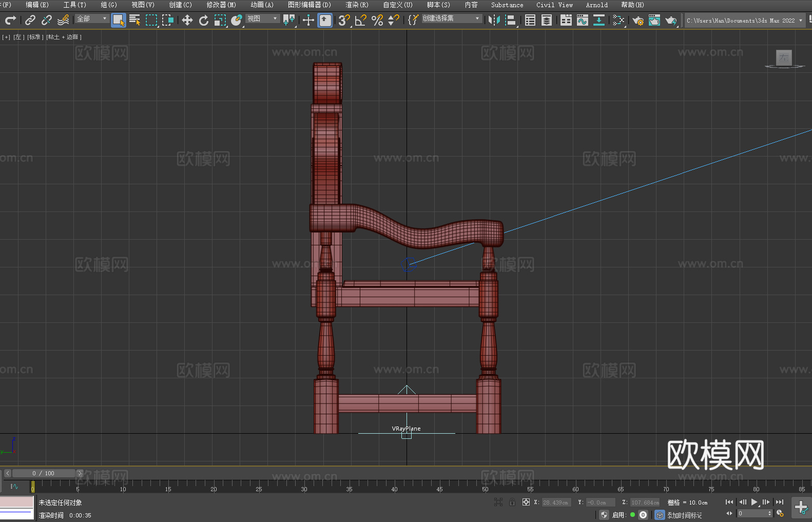Click the Go to End button
Screen dimensions: 812x522
[x=780, y=502]
